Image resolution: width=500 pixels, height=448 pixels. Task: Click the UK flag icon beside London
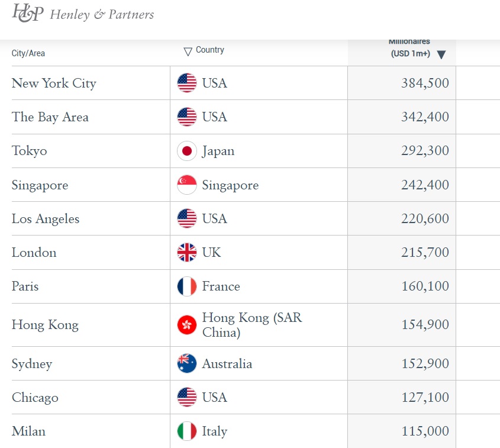tap(187, 253)
